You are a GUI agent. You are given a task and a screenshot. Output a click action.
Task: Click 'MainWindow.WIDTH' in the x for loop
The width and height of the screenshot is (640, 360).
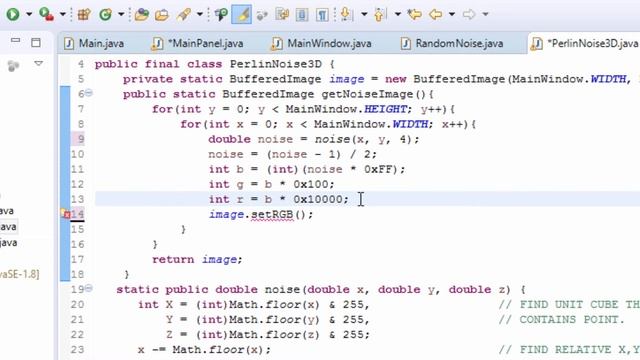371,124
